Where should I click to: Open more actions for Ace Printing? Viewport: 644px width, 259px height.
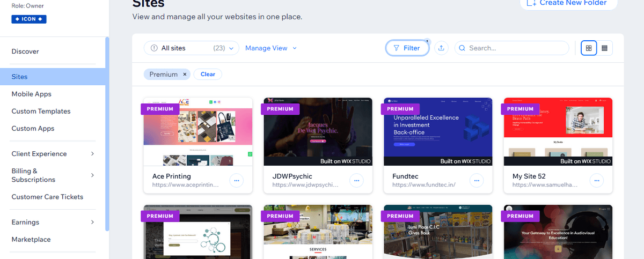(237, 181)
